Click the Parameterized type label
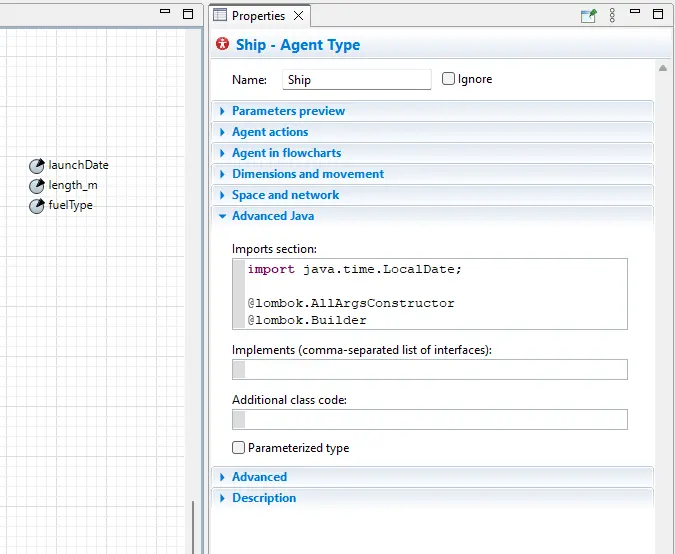This screenshot has width=675, height=554. pos(298,448)
